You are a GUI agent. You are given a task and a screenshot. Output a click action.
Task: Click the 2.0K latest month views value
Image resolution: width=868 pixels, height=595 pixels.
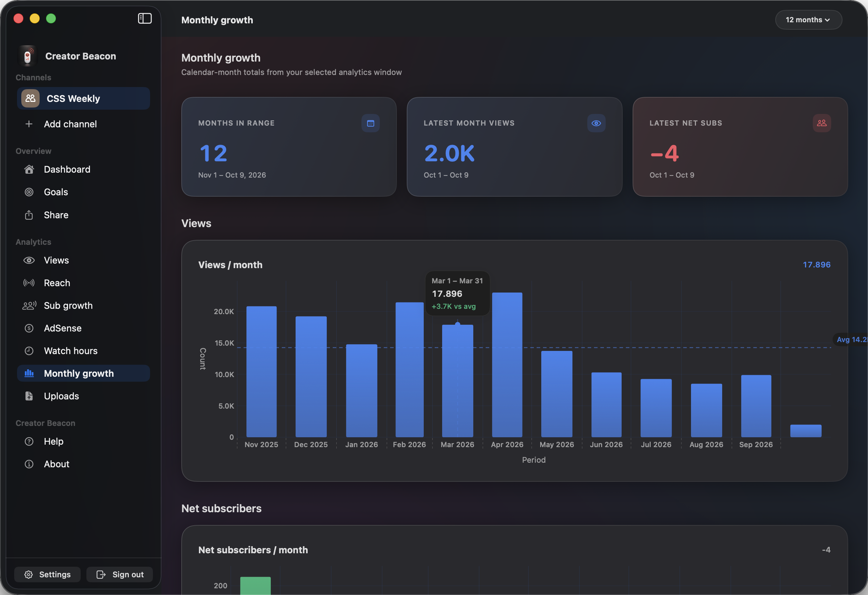(449, 154)
